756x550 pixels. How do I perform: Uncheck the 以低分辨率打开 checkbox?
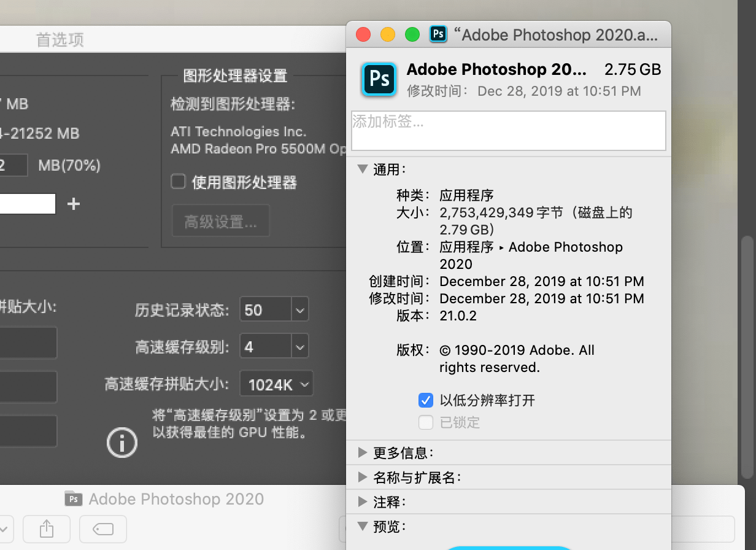coord(425,400)
